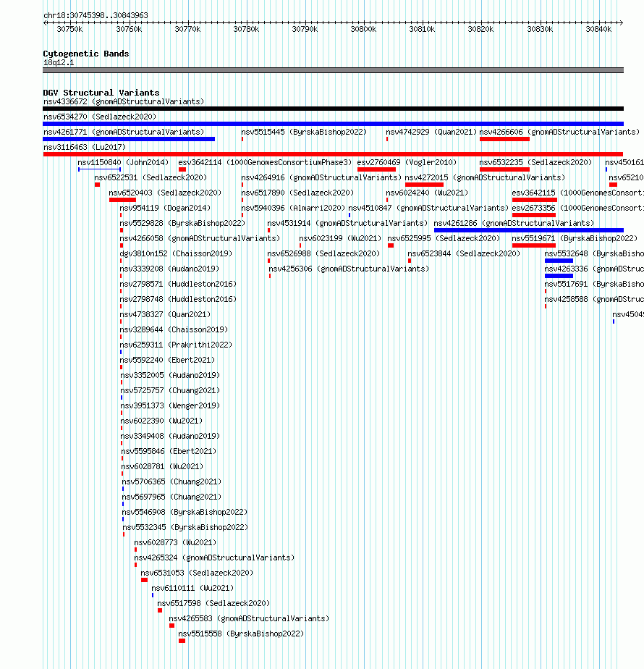Open nsv5529828 (ByrskaBishop2022) label

point(182,223)
